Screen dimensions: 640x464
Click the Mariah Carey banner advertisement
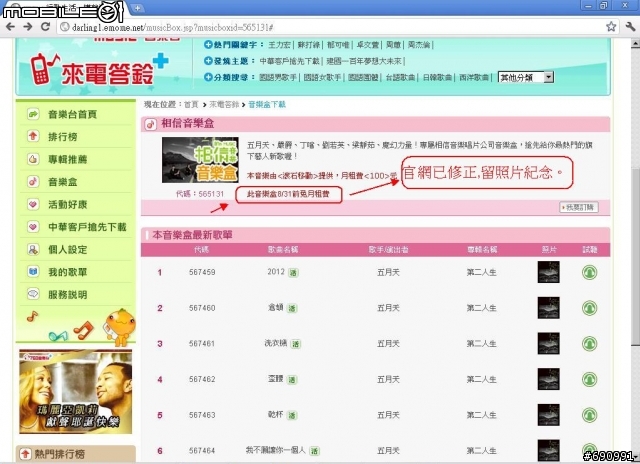click(76, 391)
